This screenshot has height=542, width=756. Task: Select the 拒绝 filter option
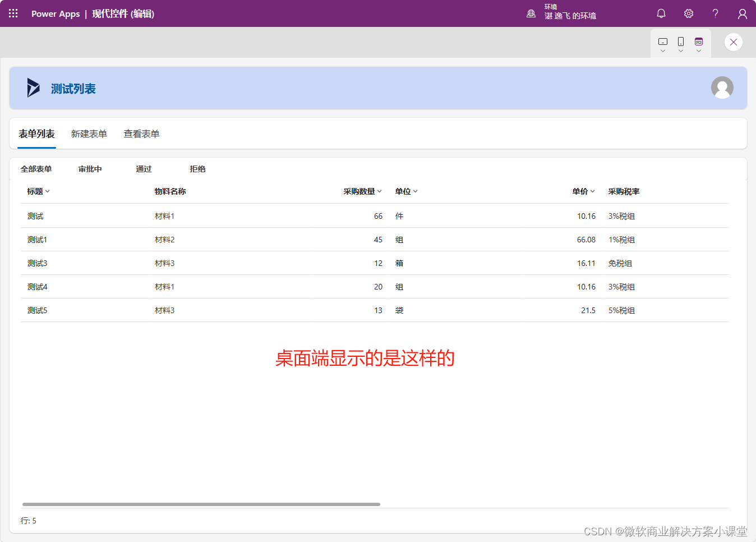[197, 168]
